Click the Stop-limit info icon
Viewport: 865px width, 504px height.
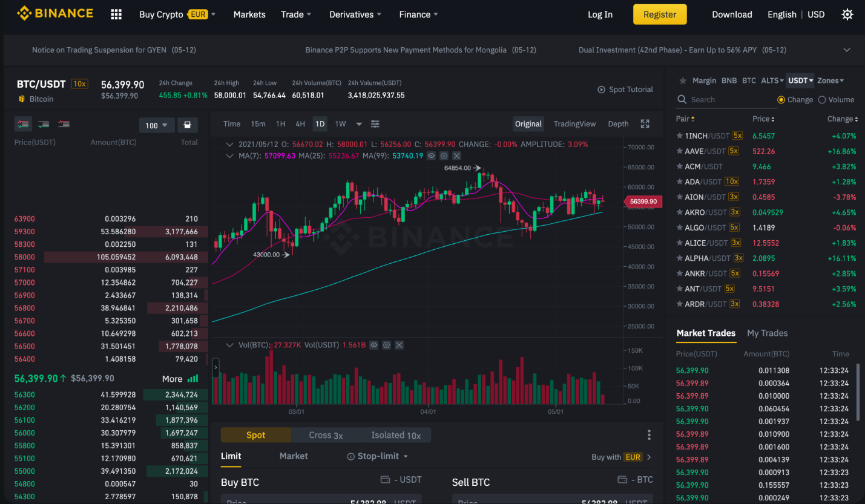[350, 456]
